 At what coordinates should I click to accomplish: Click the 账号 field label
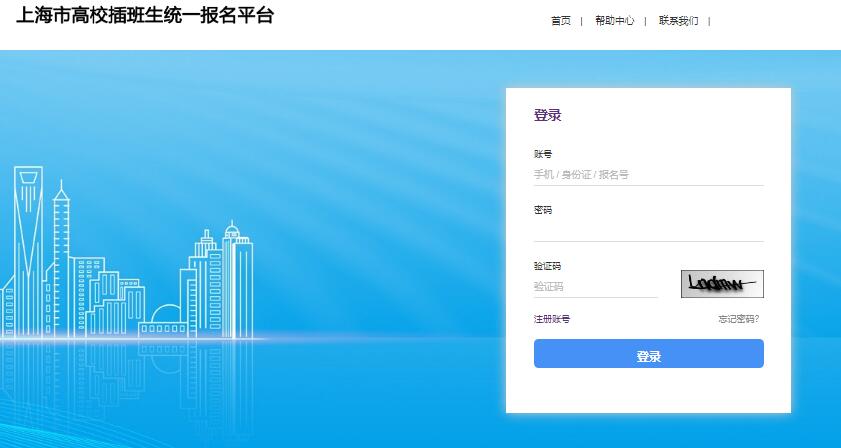coord(543,154)
